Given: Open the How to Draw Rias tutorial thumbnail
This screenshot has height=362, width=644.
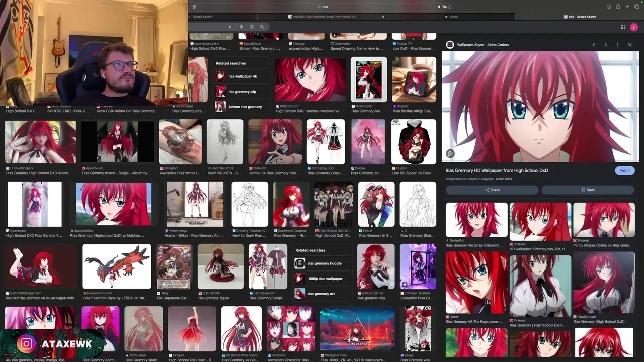Looking at the screenshot, I should coord(250,205).
